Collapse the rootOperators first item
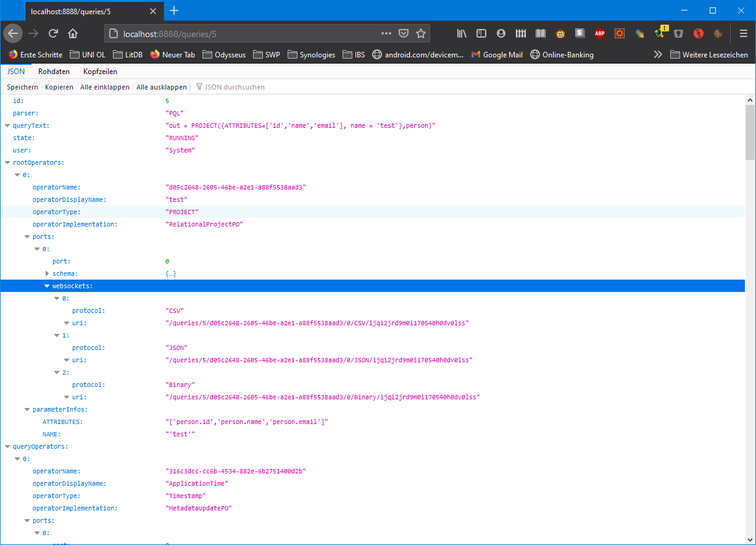Image resolution: width=756 pixels, height=545 pixels. click(17, 175)
